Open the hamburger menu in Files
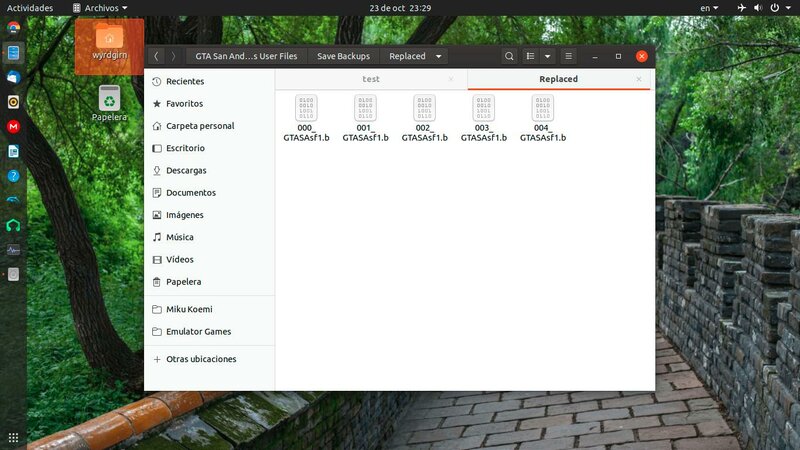800x450 pixels. (569, 56)
